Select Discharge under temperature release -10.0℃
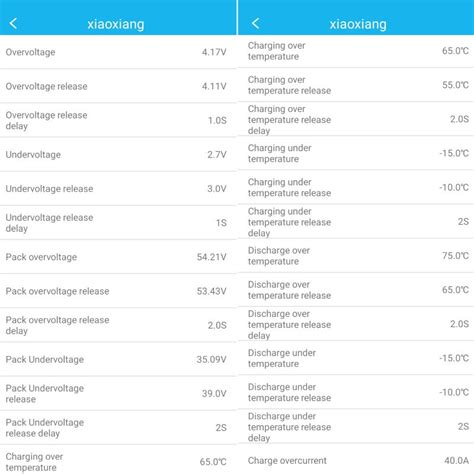Image resolution: width=474 pixels, height=474 pixels. coord(356,392)
